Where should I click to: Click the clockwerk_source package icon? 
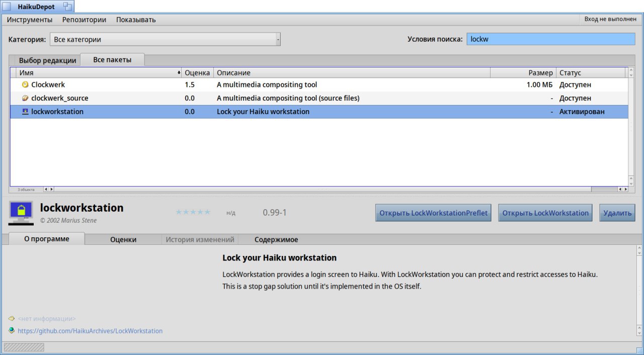tap(25, 98)
